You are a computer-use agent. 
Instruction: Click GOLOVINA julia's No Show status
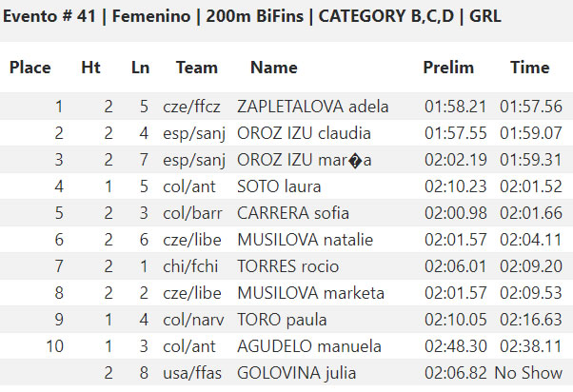coord(528,373)
